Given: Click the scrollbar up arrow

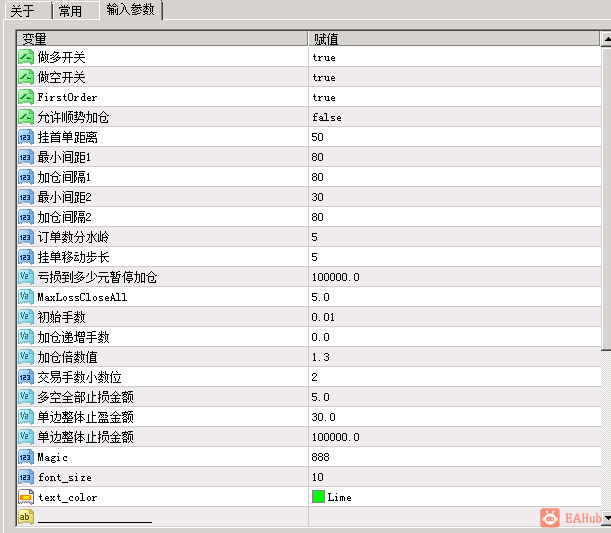Looking at the screenshot, I should (606, 39).
